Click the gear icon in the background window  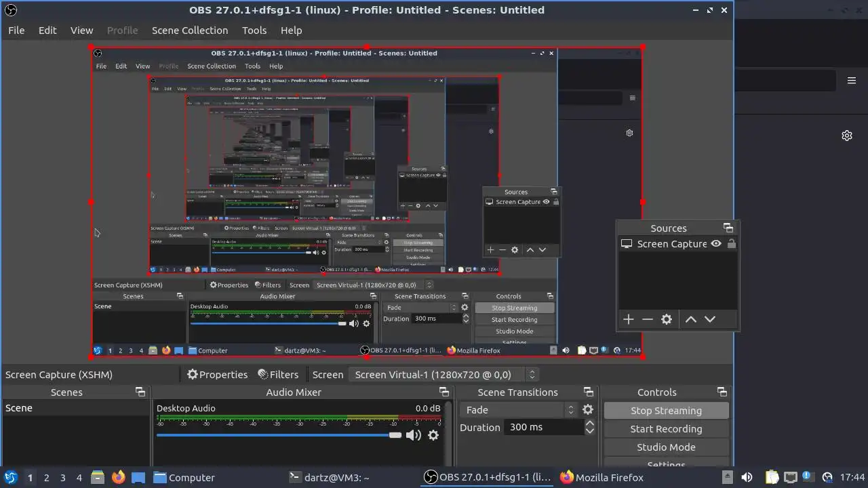coord(847,136)
